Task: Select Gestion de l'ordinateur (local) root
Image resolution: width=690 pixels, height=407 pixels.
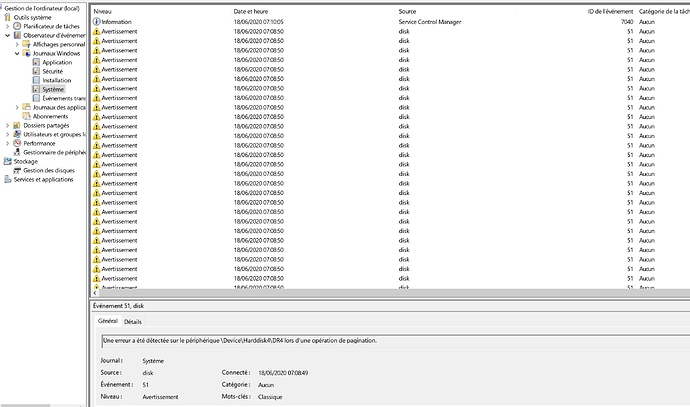Action: pyautogui.click(x=42, y=8)
